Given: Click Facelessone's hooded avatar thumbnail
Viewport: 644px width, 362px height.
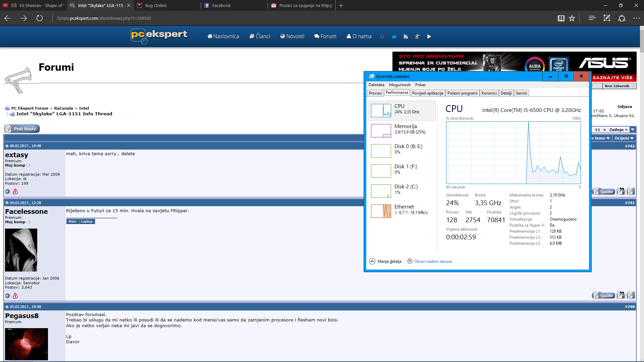Looking at the screenshot, I should [21, 250].
